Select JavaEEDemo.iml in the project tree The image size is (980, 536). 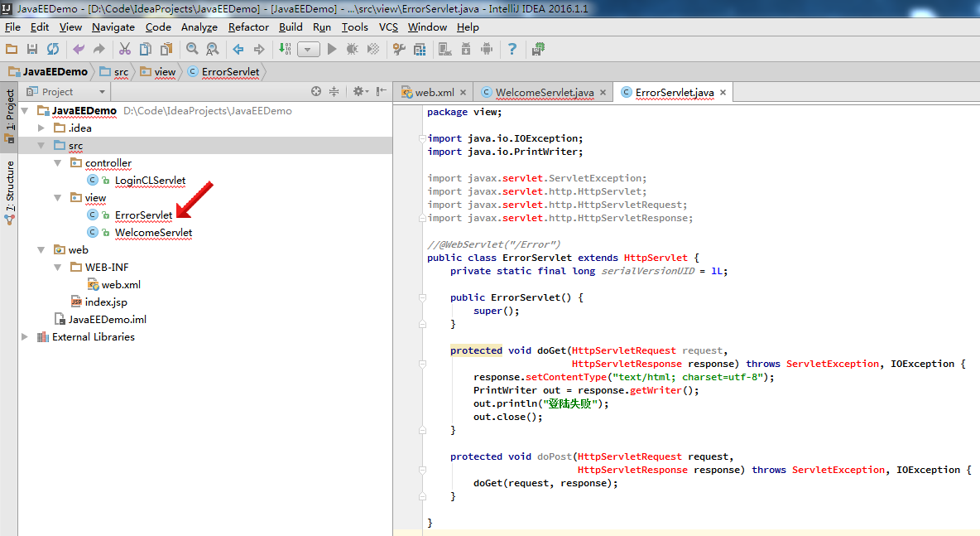[107, 320]
